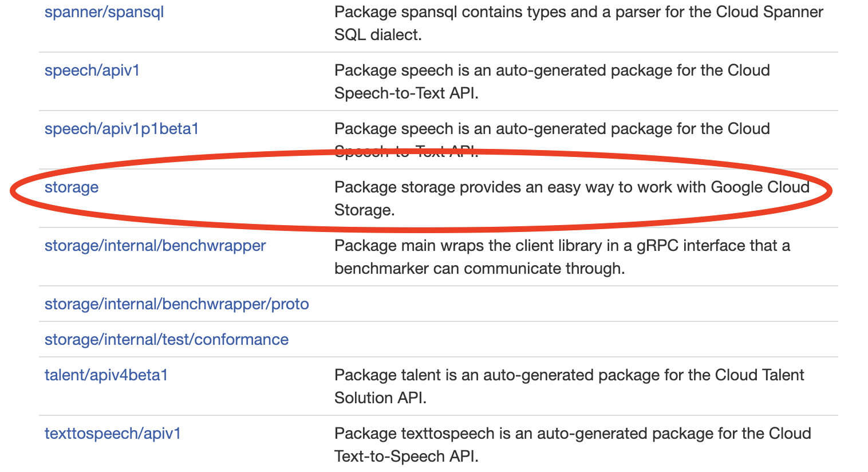868x472 pixels.
Task: Click the speech/apiv1p1beta1 row description text
Action: pyautogui.click(x=551, y=129)
